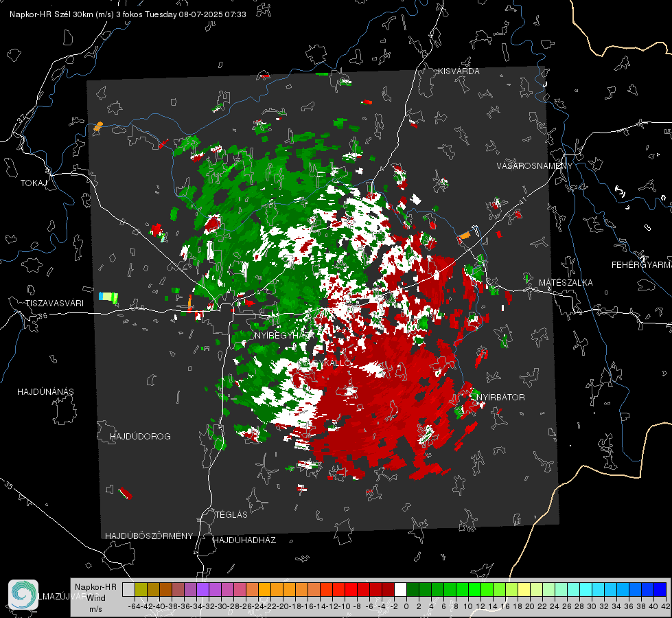
Task: Click the m/s unit label in the legend
Action: 95,609
